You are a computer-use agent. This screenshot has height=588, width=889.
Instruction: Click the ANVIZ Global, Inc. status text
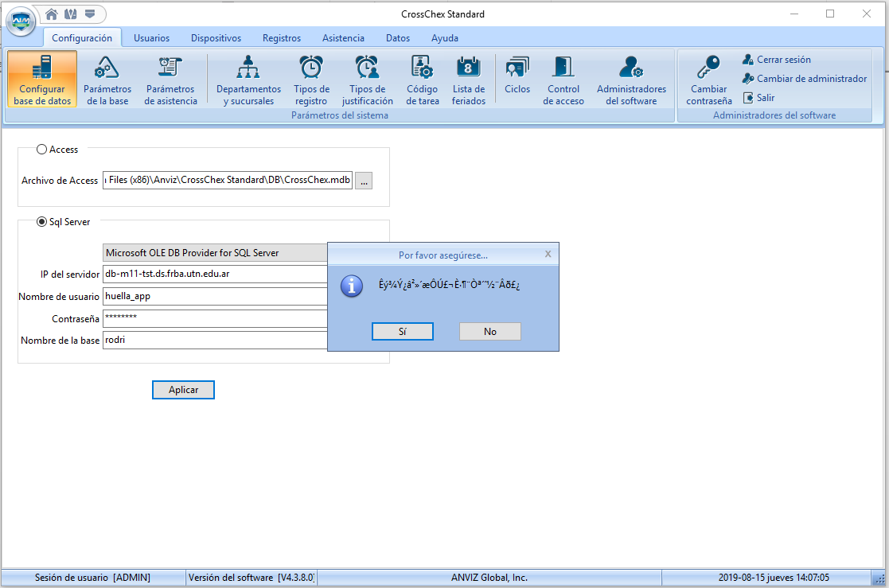click(489, 578)
